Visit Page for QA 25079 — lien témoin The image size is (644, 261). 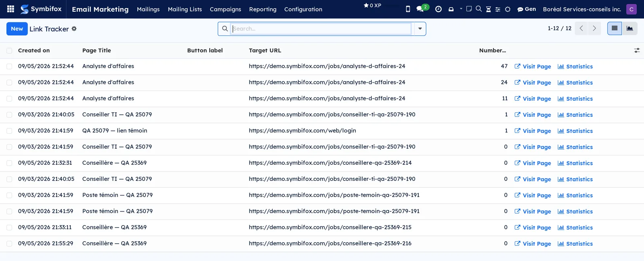point(533,131)
